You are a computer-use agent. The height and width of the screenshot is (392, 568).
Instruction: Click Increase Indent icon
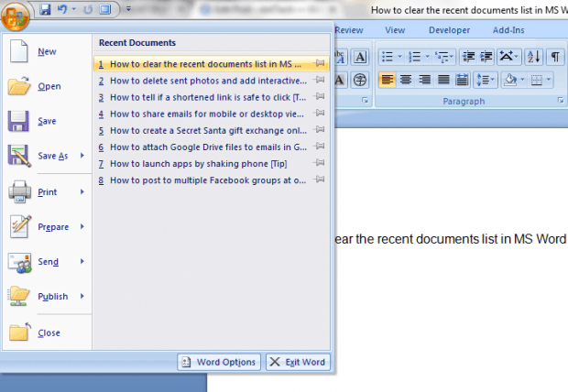point(486,57)
